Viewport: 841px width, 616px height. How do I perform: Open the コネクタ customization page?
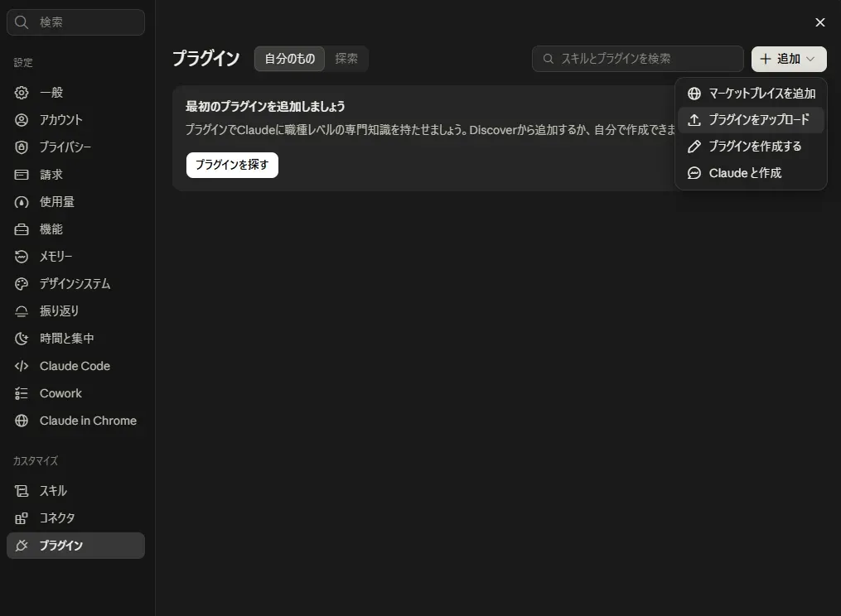point(75,518)
